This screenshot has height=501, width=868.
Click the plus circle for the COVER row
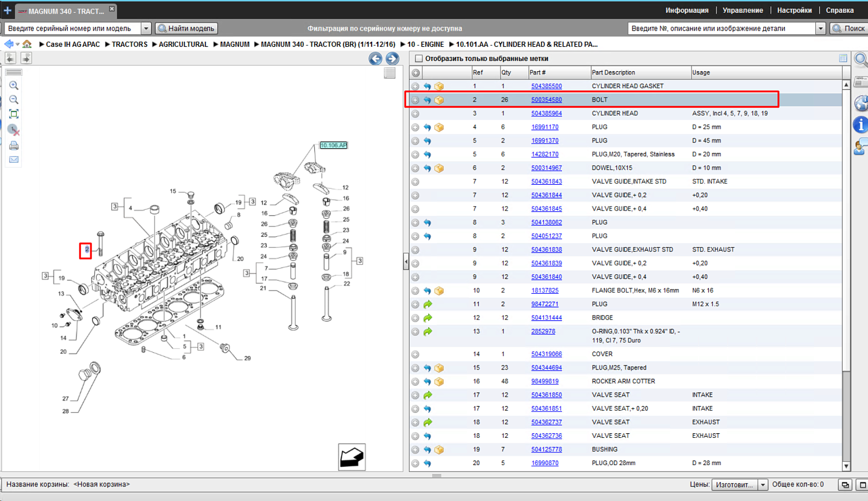click(415, 354)
